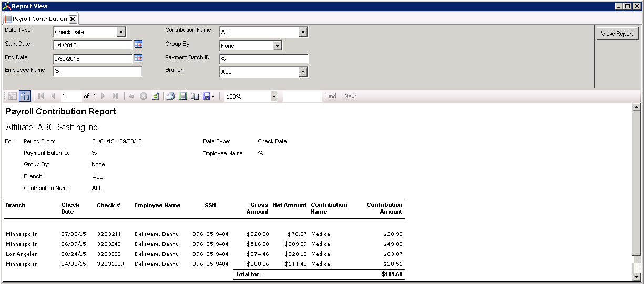Screen dimensions: 644x284
Task: Expand the Contribution Name dropdown
Action: click(x=303, y=32)
